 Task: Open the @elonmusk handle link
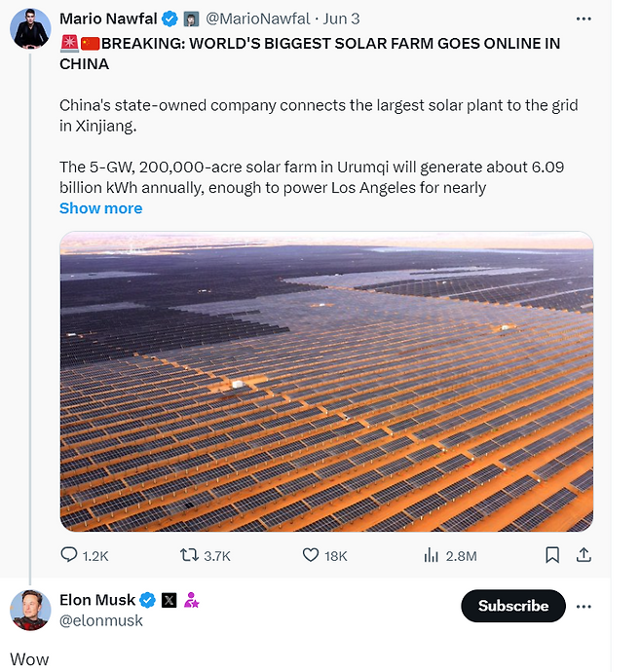tap(101, 620)
